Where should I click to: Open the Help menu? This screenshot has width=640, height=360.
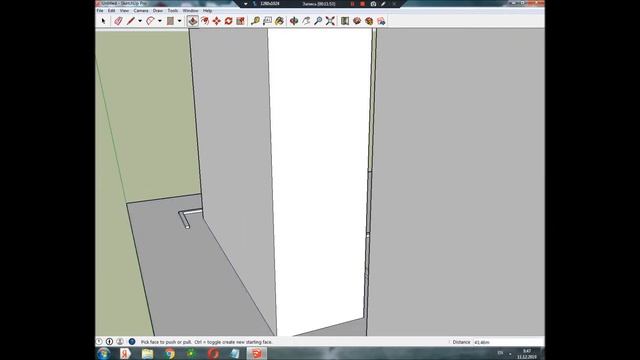pos(207,11)
